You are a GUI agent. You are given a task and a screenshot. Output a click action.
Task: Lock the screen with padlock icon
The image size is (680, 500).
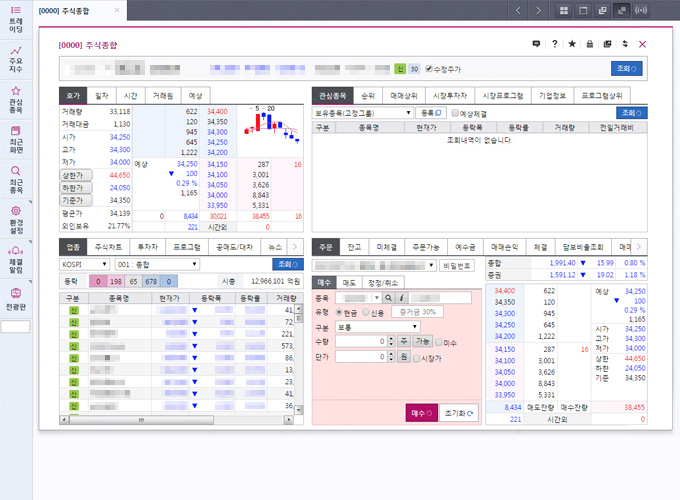[589, 44]
